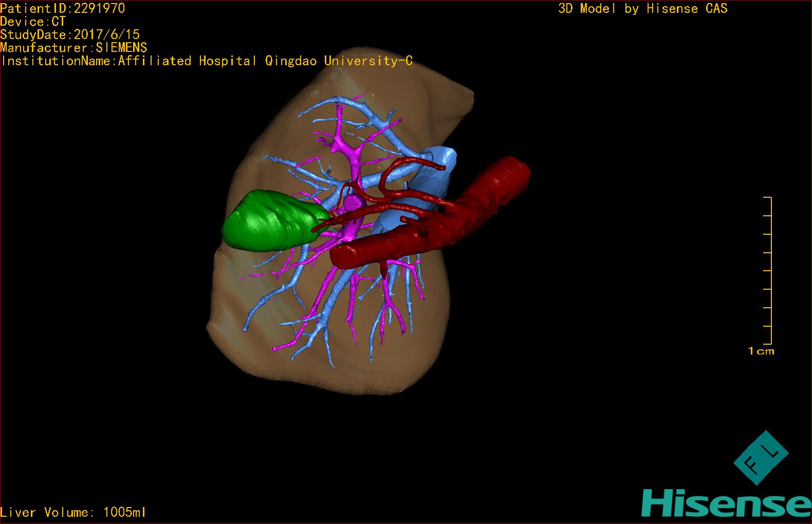
Task: Click the "PatientID:2291970" text
Action: pyautogui.click(x=63, y=8)
